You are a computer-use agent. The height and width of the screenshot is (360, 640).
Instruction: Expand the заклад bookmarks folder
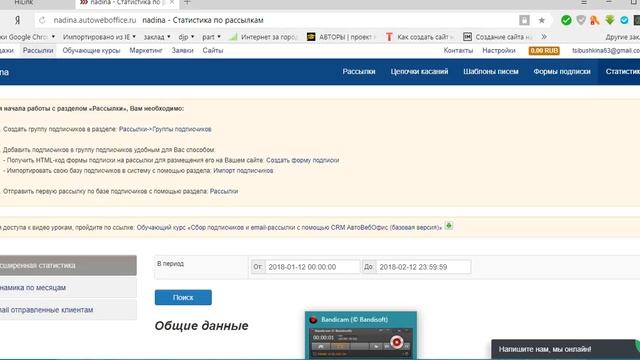pyautogui.click(x=157, y=37)
